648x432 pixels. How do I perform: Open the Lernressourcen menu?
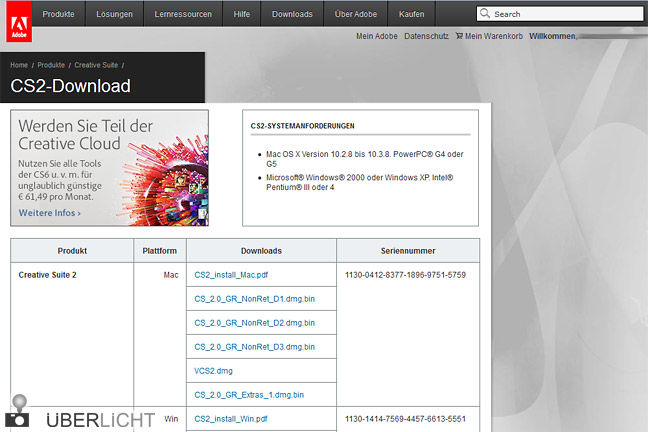pyautogui.click(x=183, y=14)
